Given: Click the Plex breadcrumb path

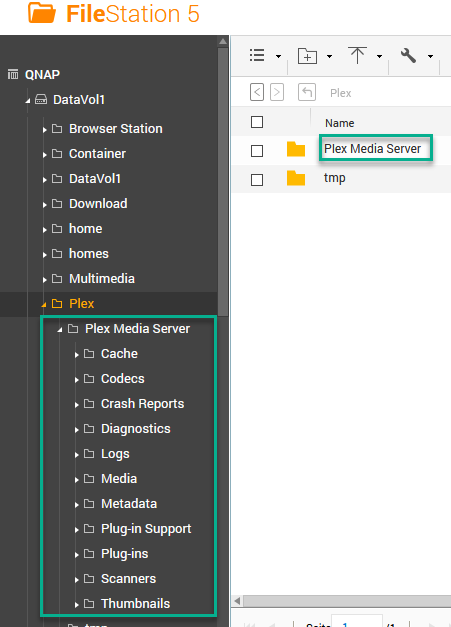Looking at the screenshot, I should point(340,93).
